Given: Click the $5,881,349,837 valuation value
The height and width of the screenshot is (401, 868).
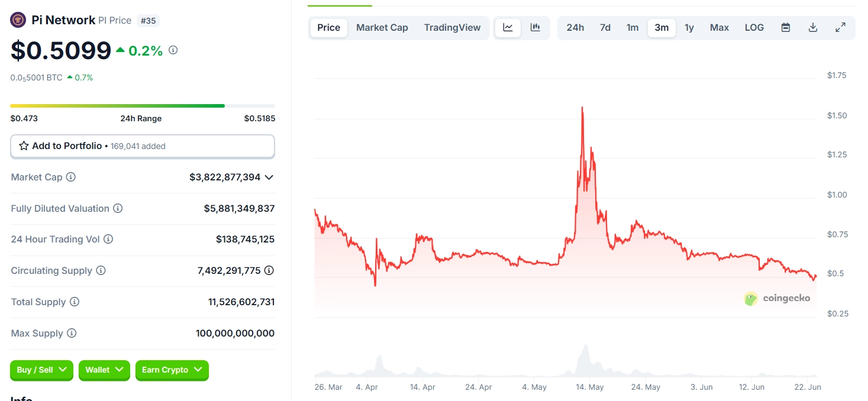Looking at the screenshot, I should coord(239,208).
